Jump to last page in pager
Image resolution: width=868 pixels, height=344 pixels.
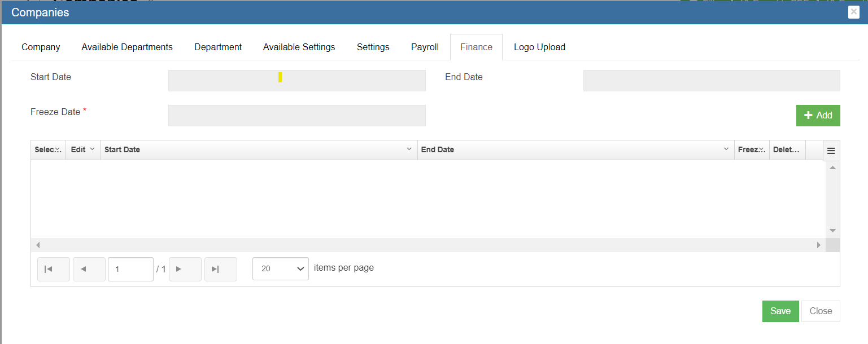click(220, 269)
